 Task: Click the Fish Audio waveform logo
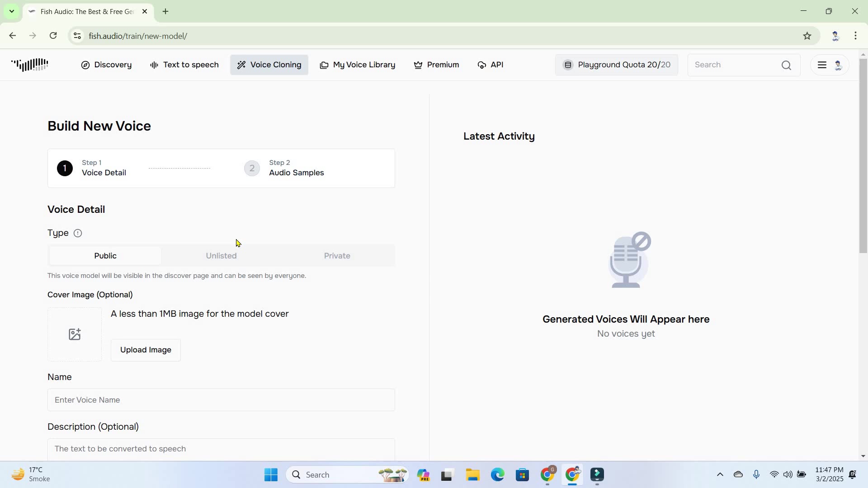30,65
